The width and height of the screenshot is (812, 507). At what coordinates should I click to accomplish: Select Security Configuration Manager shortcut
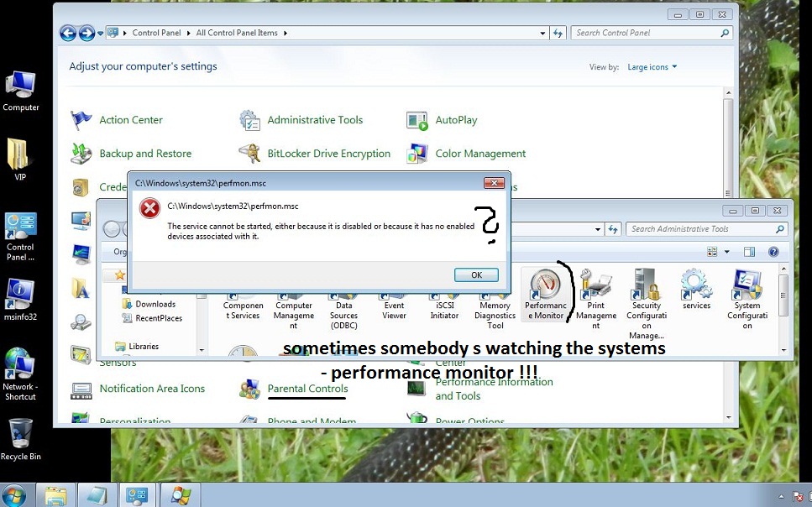click(x=647, y=304)
